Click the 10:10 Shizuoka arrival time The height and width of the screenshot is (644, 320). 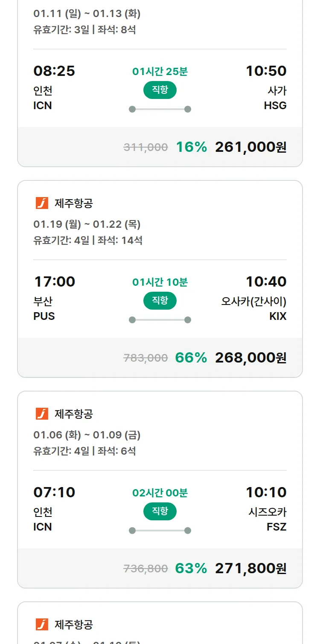click(266, 492)
